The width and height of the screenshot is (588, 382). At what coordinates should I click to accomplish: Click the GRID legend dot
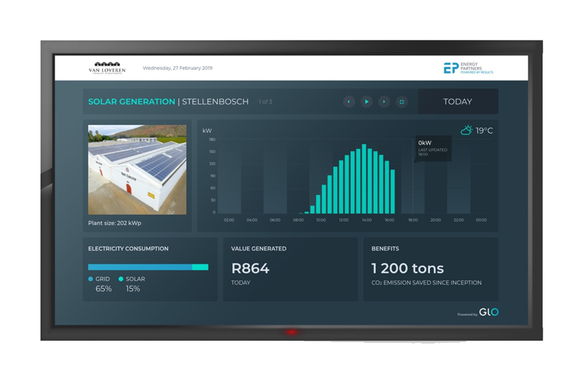point(90,279)
